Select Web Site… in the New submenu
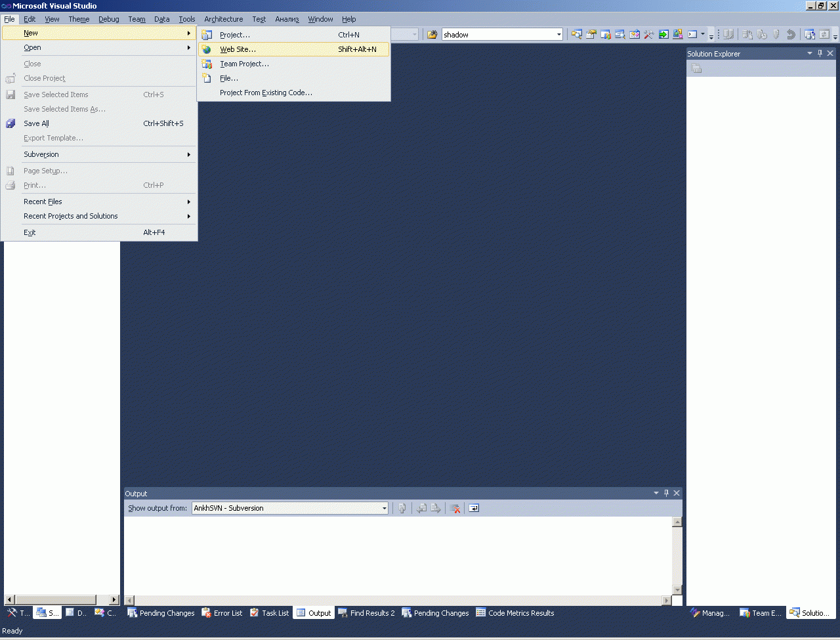 click(x=293, y=49)
